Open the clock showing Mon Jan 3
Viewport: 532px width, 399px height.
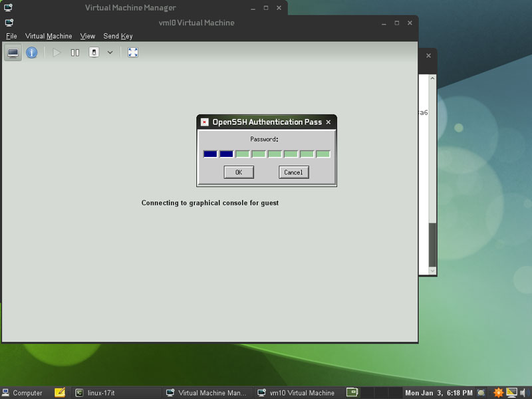pyautogui.click(x=438, y=393)
